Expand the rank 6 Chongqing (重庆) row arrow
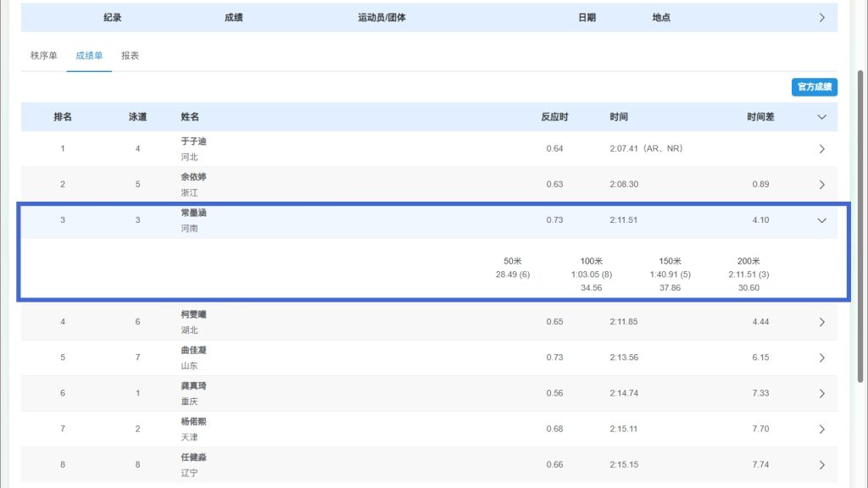This screenshot has width=868, height=488. click(x=821, y=393)
